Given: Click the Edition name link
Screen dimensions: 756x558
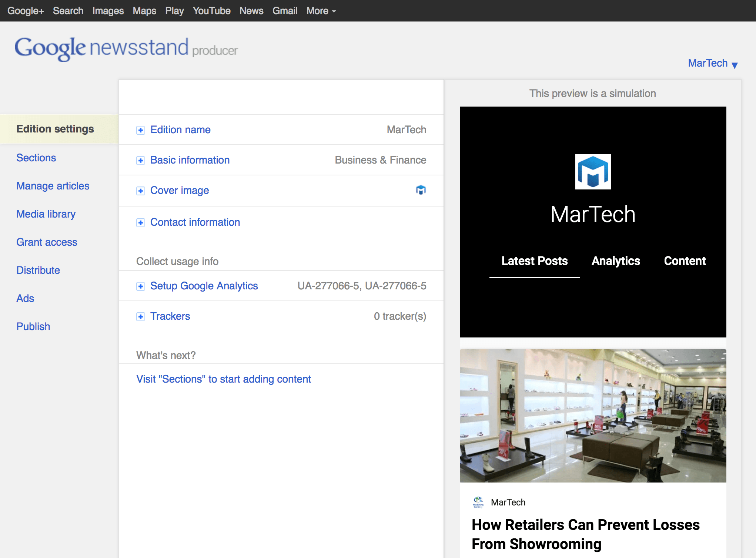Looking at the screenshot, I should 180,130.
